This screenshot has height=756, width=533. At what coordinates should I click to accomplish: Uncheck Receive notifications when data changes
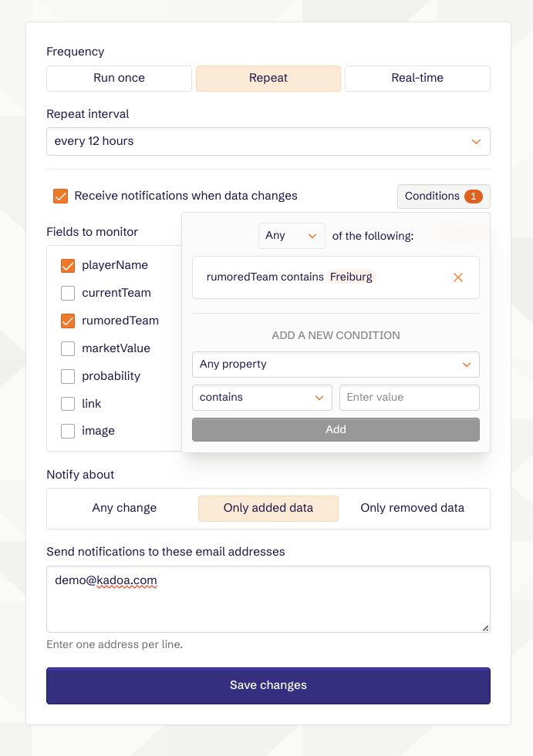pyautogui.click(x=60, y=197)
